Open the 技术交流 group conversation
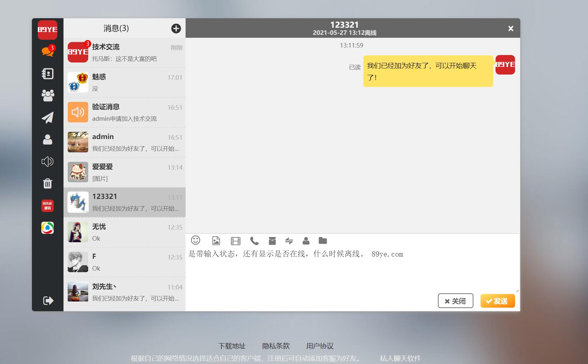588x364 pixels. [x=124, y=52]
